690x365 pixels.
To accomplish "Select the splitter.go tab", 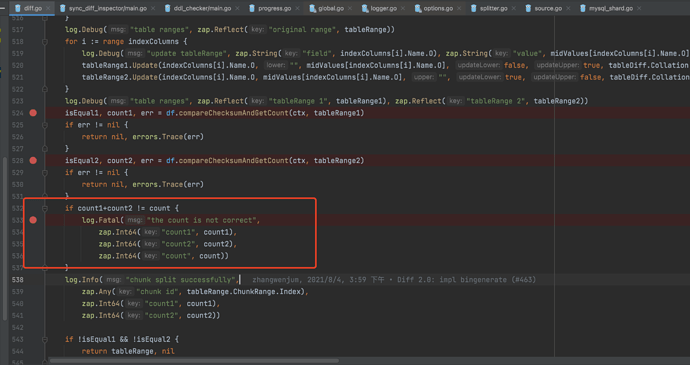I will click(x=493, y=8).
